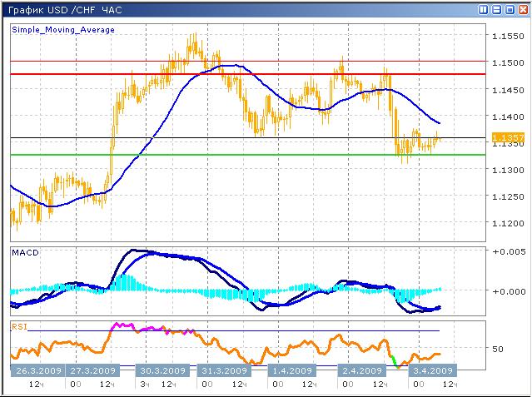Maximize the USD/CHF chart window
The height and width of the screenshot is (397, 532).
coord(510,9)
